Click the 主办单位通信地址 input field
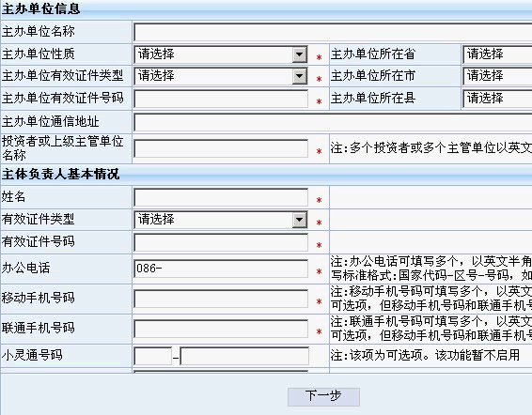This screenshot has height=415, width=532. pos(333,122)
